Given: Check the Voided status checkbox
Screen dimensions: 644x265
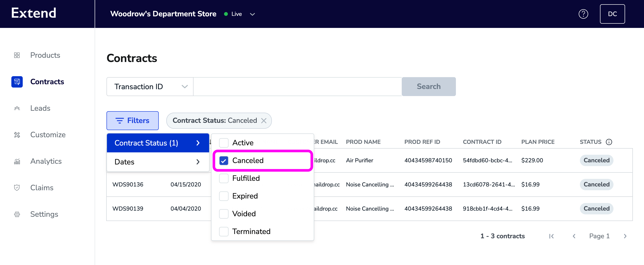Looking at the screenshot, I should (224, 214).
